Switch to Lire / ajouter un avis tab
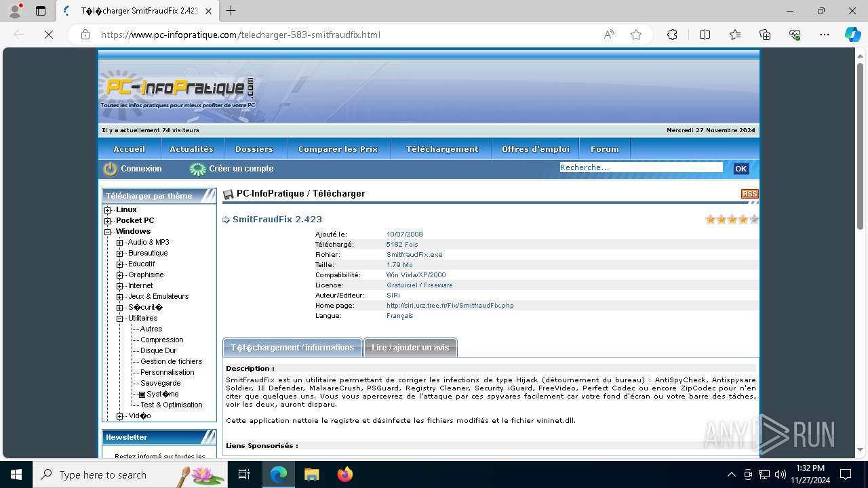 click(x=410, y=348)
